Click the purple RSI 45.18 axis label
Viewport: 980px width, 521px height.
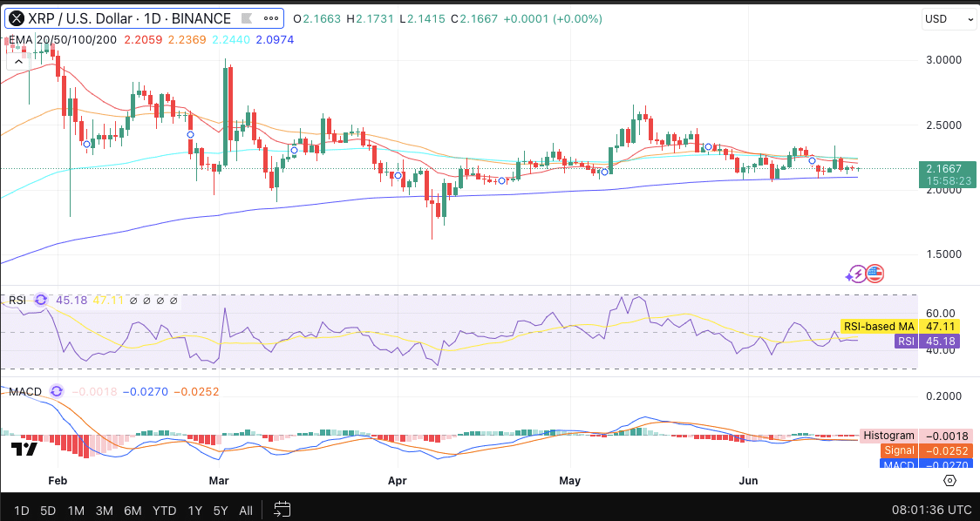[928, 341]
